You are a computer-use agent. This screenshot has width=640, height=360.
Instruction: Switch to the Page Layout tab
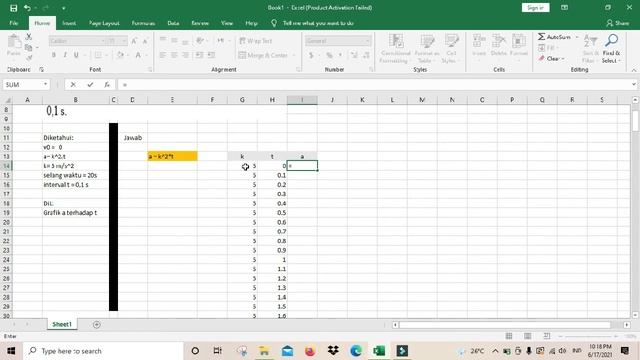104,23
